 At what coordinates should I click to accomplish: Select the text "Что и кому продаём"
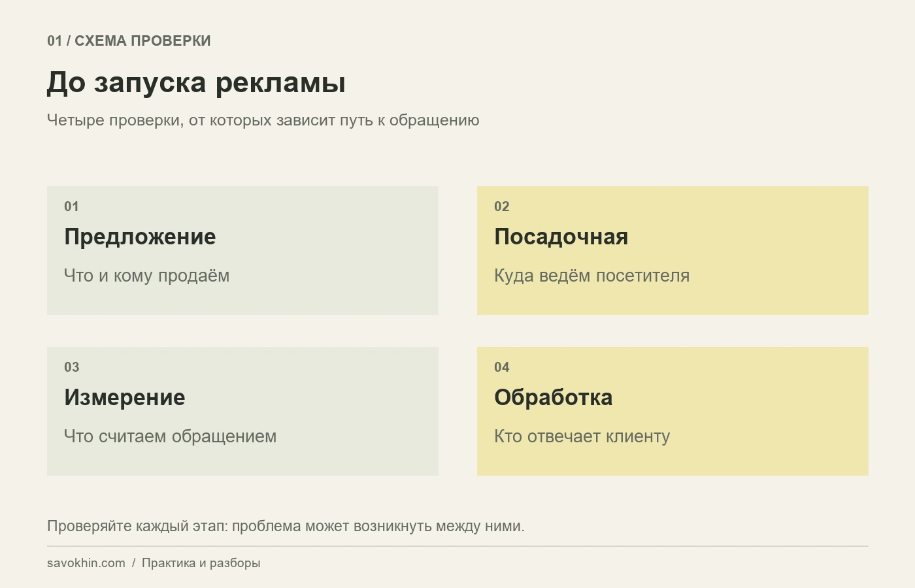(x=146, y=276)
